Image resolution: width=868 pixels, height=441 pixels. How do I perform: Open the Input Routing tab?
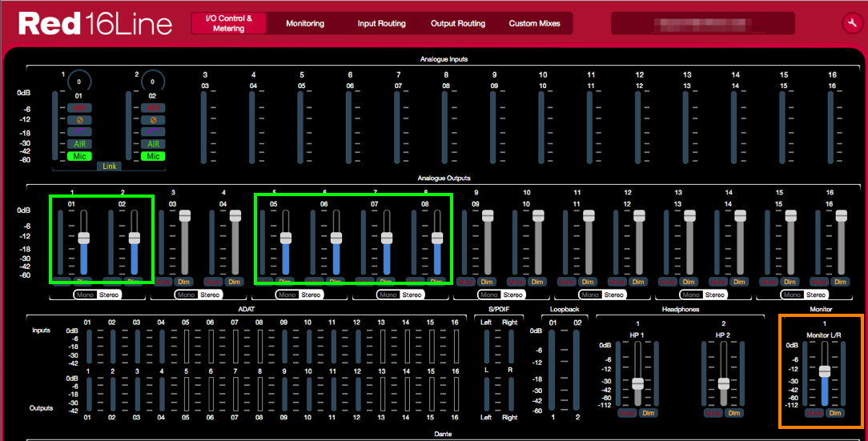pyautogui.click(x=381, y=23)
